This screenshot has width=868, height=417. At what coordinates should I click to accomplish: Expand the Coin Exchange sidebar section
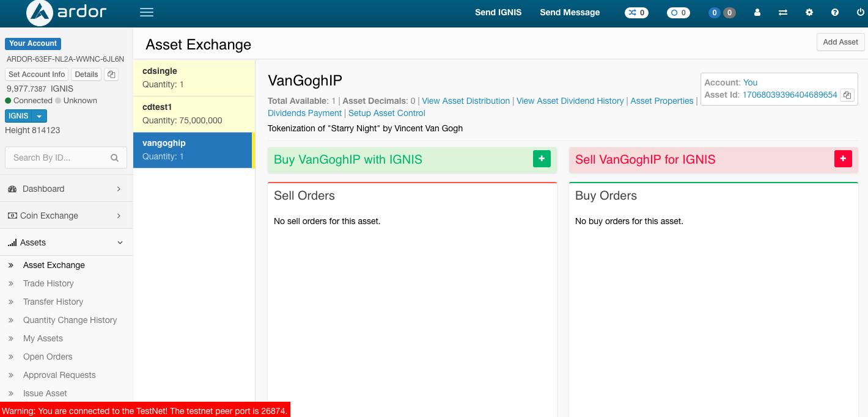[x=66, y=216]
